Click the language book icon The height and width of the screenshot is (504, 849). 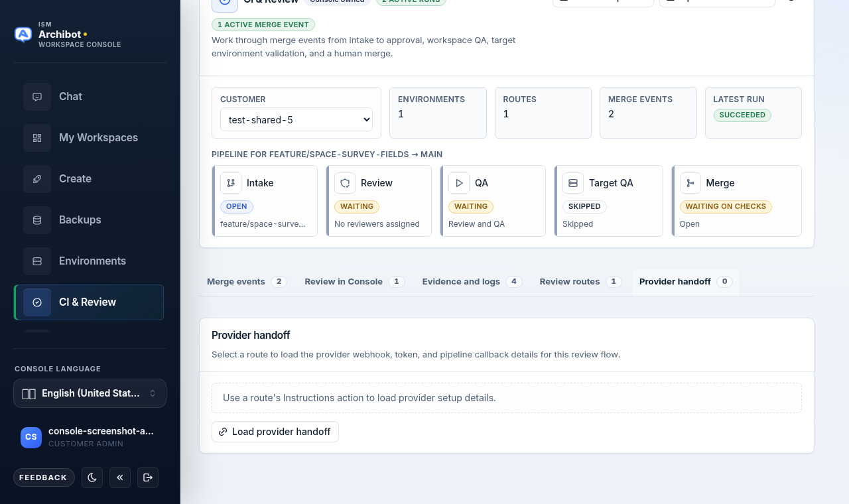29,394
